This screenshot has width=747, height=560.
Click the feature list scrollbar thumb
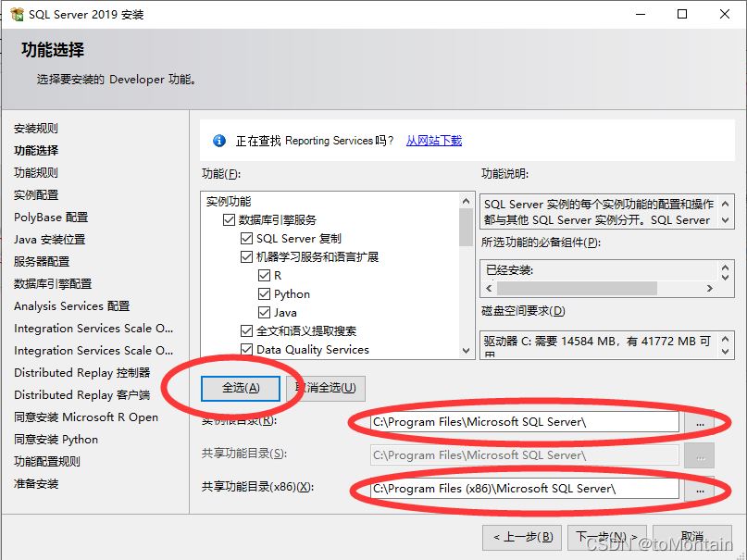(x=466, y=228)
